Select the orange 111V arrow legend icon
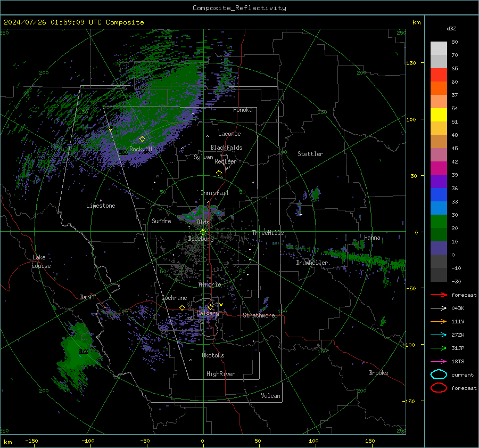Viewport: 479px width, 448px height. point(439,321)
